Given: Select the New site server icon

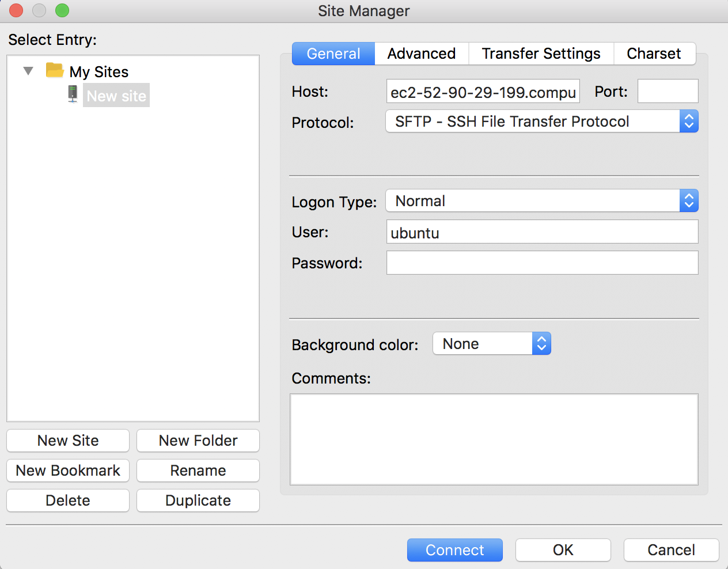Looking at the screenshot, I should [x=71, y=94].
